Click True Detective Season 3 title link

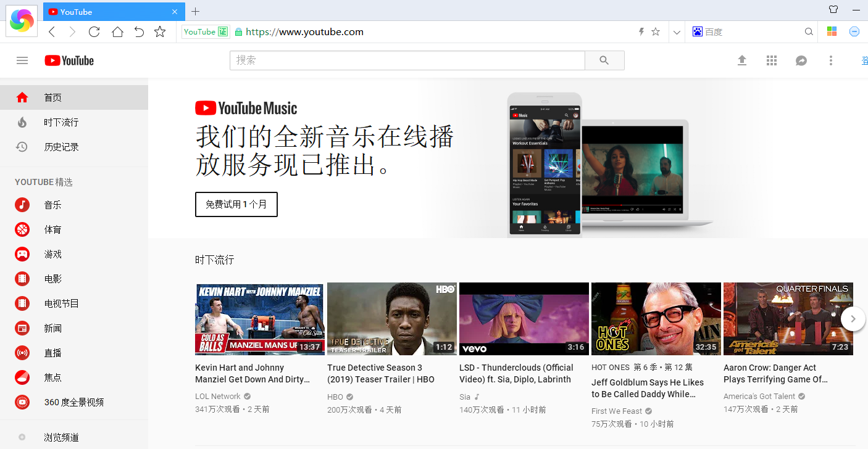coord(381,374)
